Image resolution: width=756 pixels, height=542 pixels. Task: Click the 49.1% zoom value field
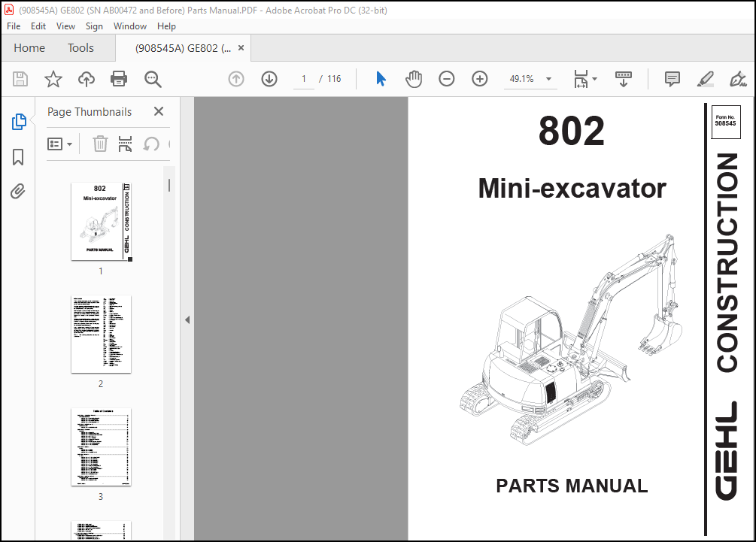522,79
